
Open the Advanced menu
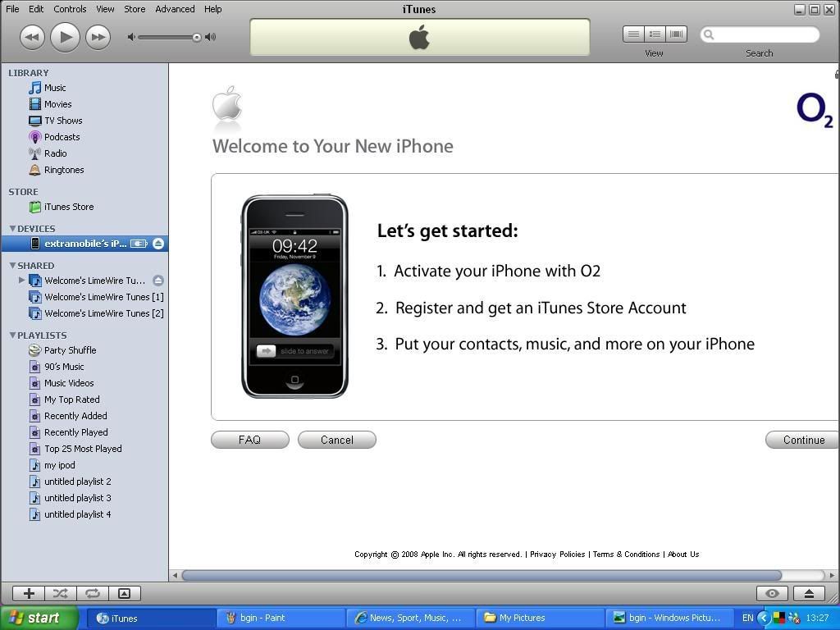point(175,9)
